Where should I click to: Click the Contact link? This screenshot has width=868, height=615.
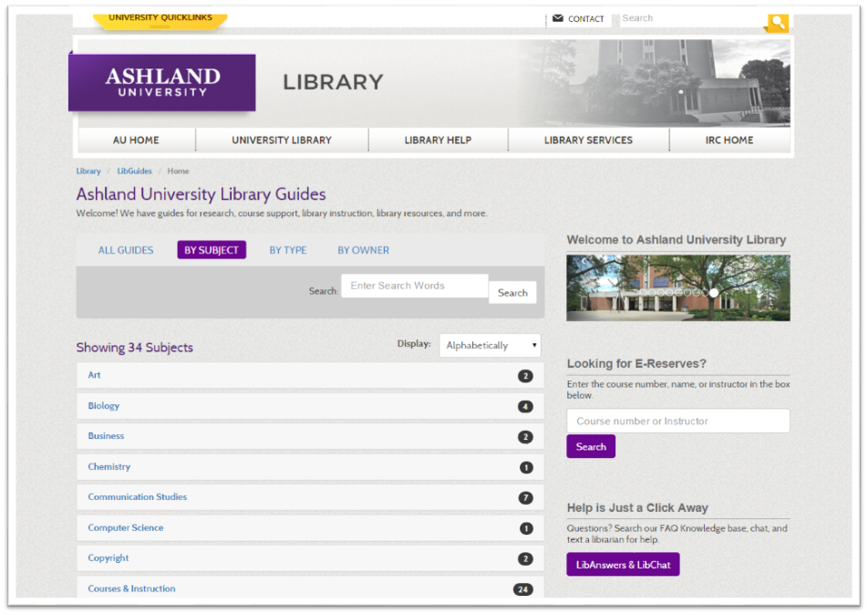click(585, 19)
